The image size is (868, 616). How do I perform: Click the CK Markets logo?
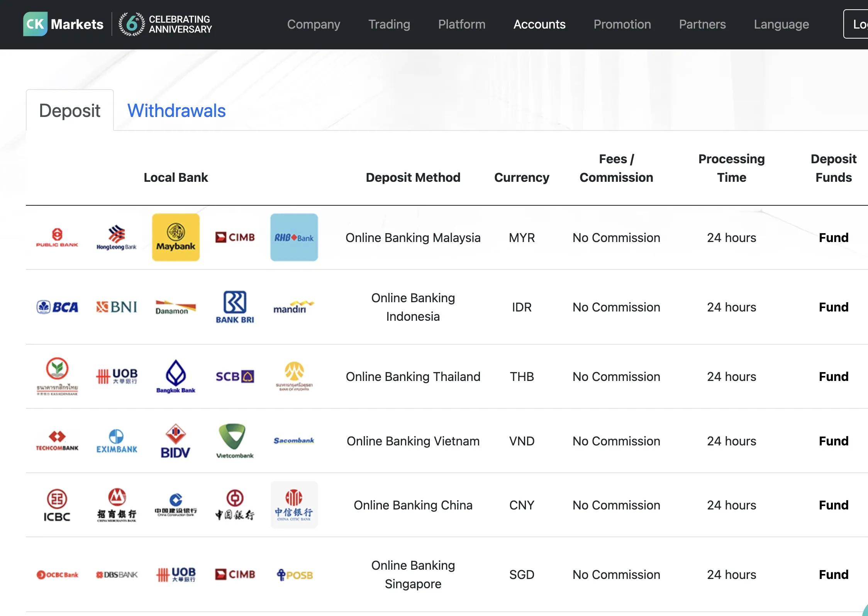tap(63, 24)
